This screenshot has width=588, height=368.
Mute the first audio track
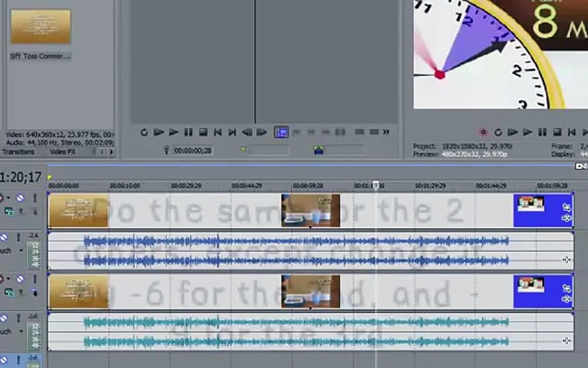[x=4, y=238]
